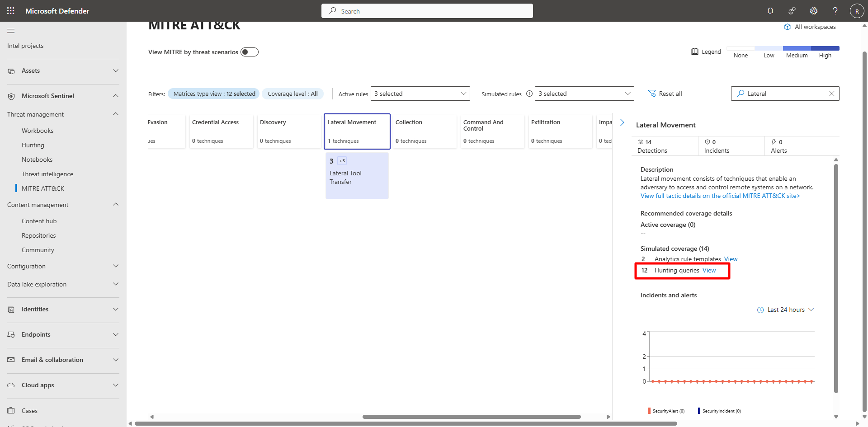View Hunting queries link
The width and height of the screenshot is (868, 427).
click(x=709, y=270)
